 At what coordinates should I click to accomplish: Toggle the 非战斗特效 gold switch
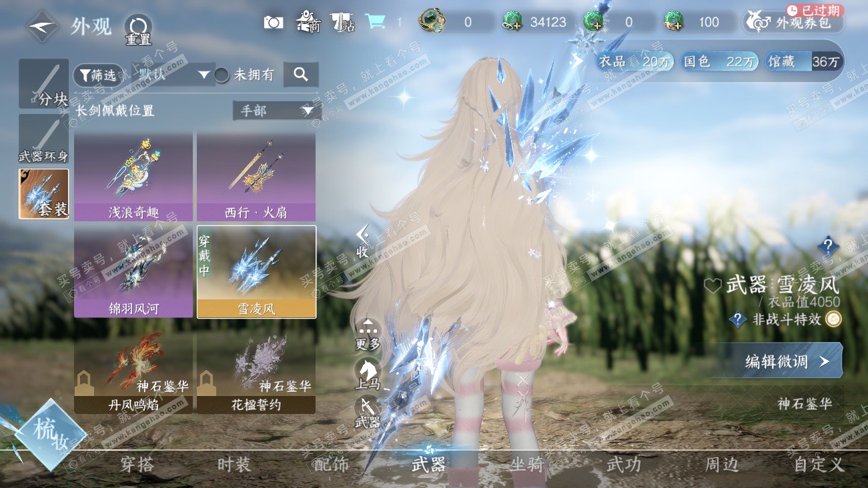833,319
